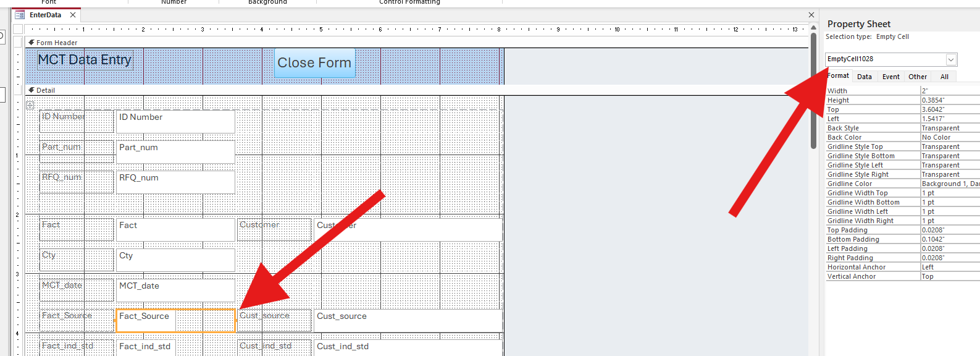Screen dimensions: 980x356
Task: Select the RFQ_num label
Action: click(77, 182)
